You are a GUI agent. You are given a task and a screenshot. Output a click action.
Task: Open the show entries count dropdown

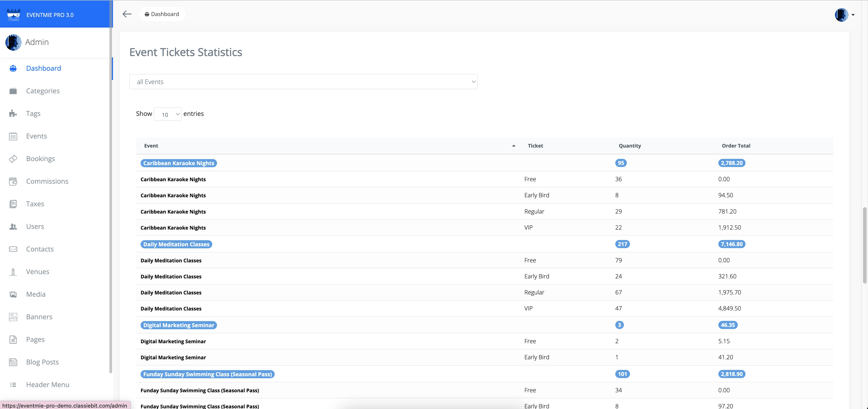(167, 114)
